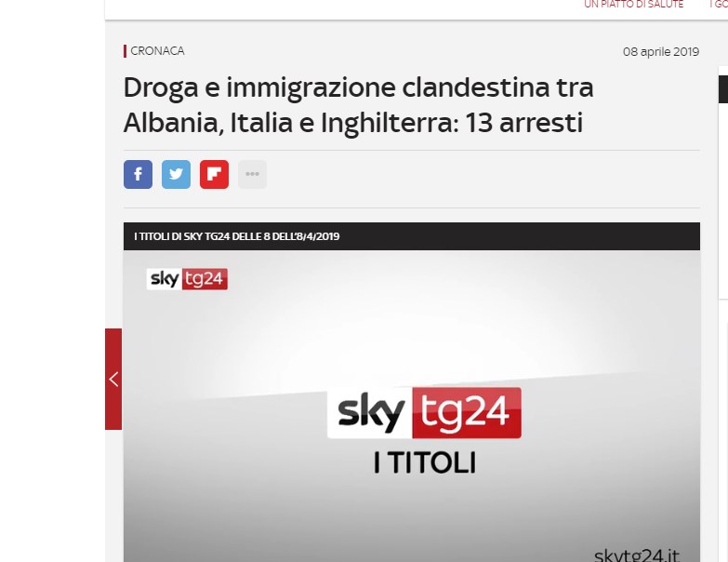Viewport: 728px width, 562px height.
Task: Click the skytg24.it watermark in the video
Action: click(637, 555)
